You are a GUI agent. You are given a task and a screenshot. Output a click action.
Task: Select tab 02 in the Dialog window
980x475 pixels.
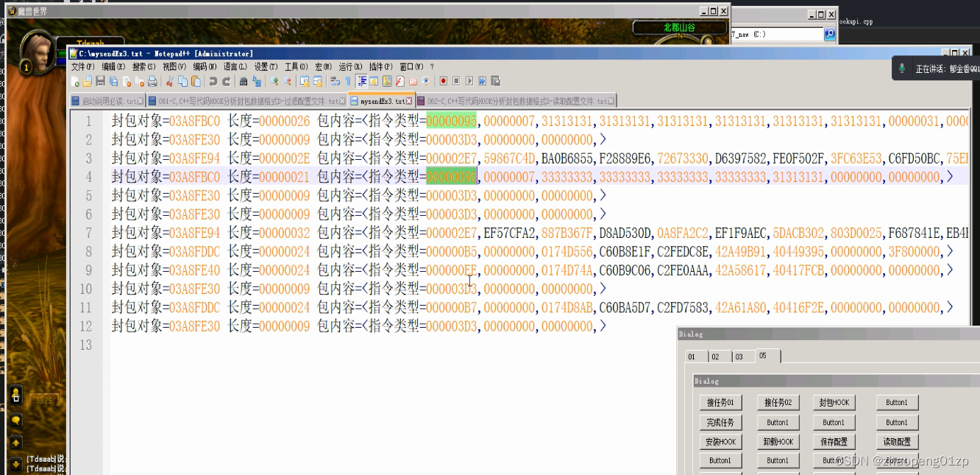[719, 356]
